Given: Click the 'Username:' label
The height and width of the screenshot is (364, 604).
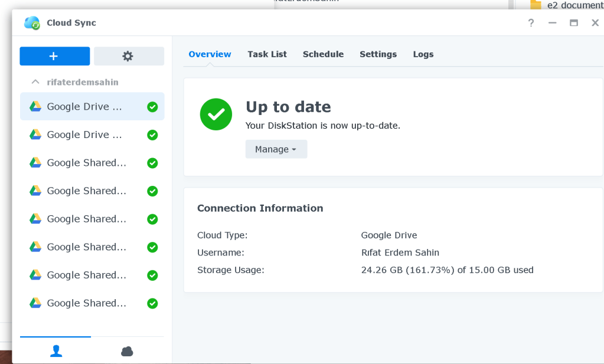Looking at the screenshot, I should (x=221, y=252).
